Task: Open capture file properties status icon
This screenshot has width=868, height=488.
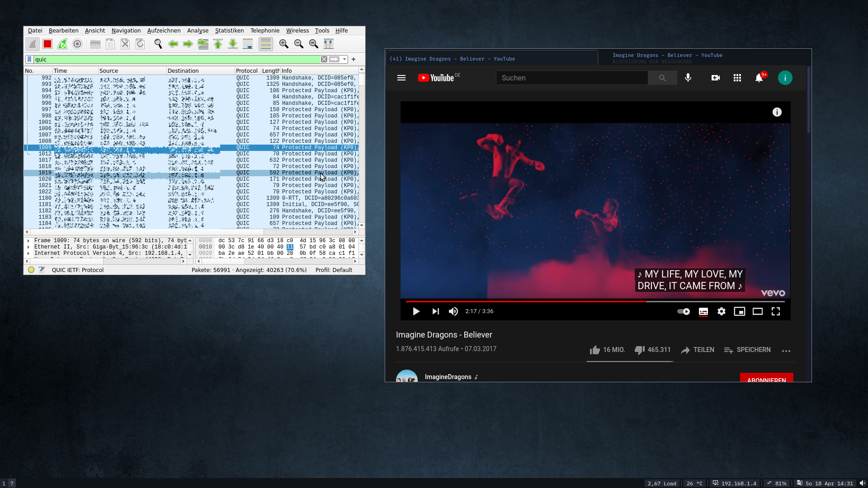Action: 42,270
